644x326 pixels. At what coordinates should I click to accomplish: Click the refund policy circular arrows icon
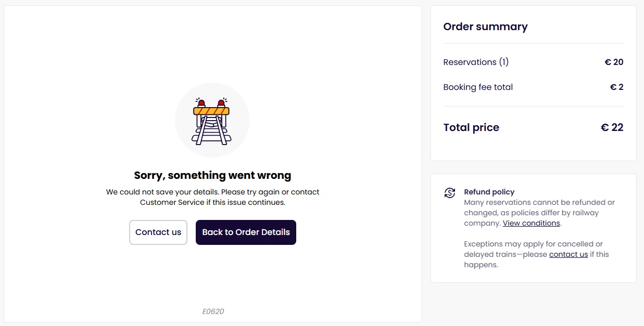click(x=450, y=193)
